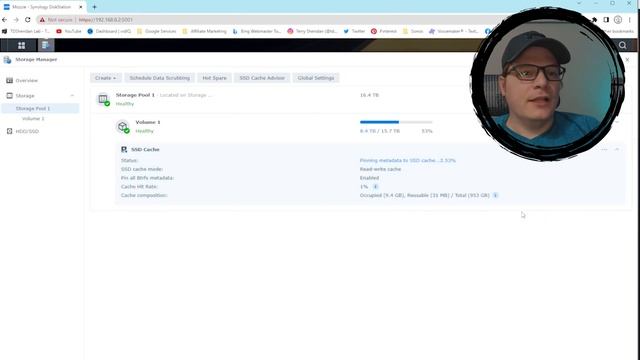Click the Cache composition info icon

495,195
